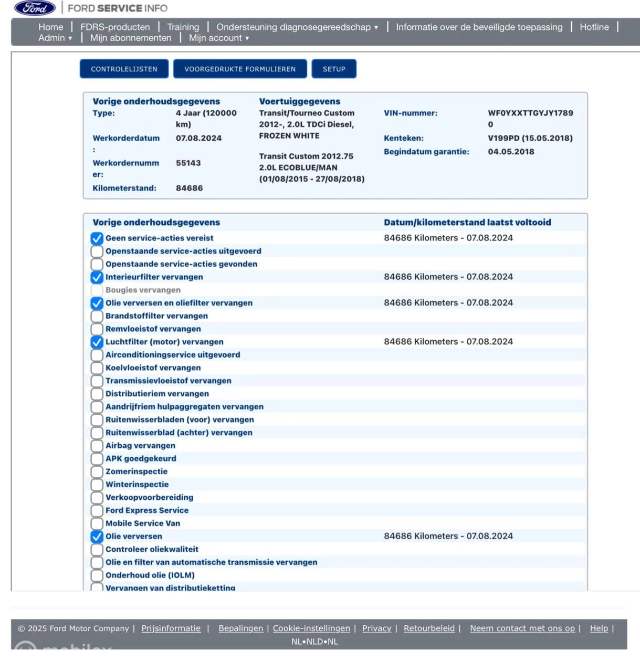The height and width of the screenshot is (672, 640).
Task: Go to the Home menu item
Action: (50, 27)
